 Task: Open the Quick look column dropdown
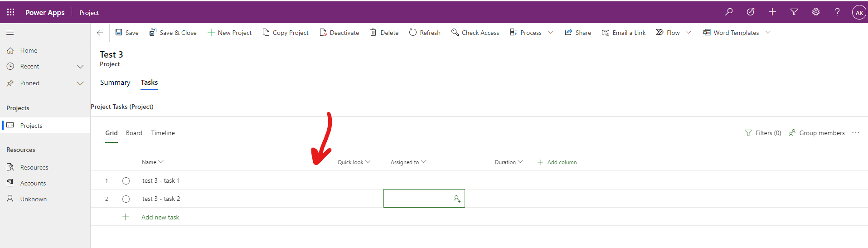354,162
